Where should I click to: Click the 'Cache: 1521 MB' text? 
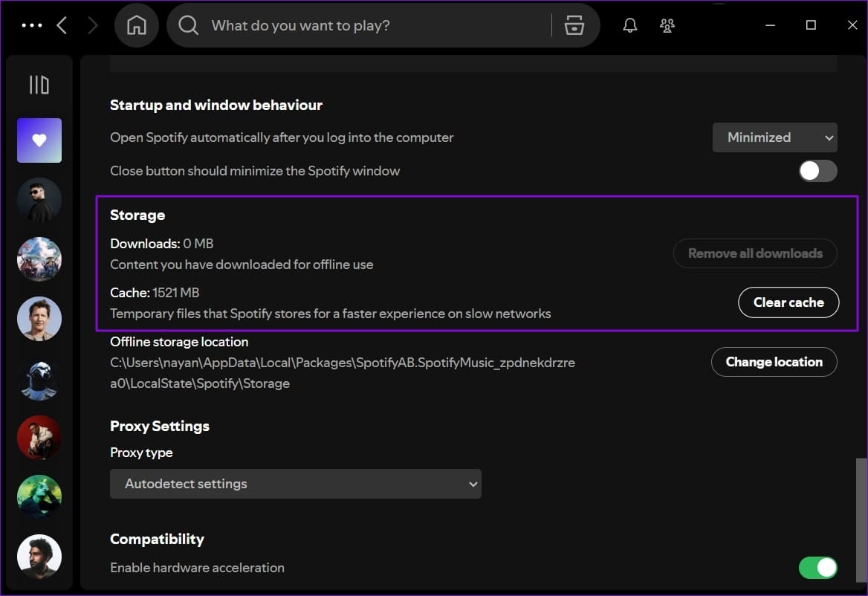tap(155, 293)
